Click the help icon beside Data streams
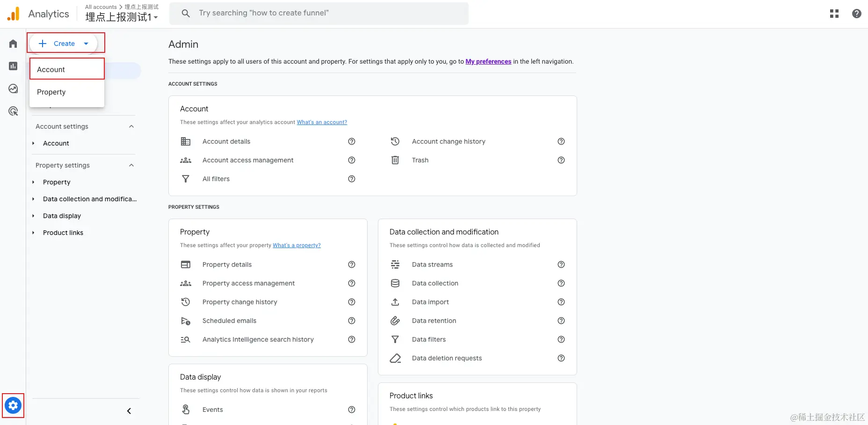 561,264
